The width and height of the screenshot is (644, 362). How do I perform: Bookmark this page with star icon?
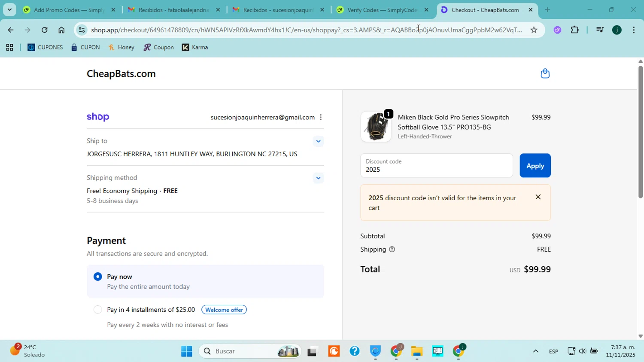click(x=534, y=30)
